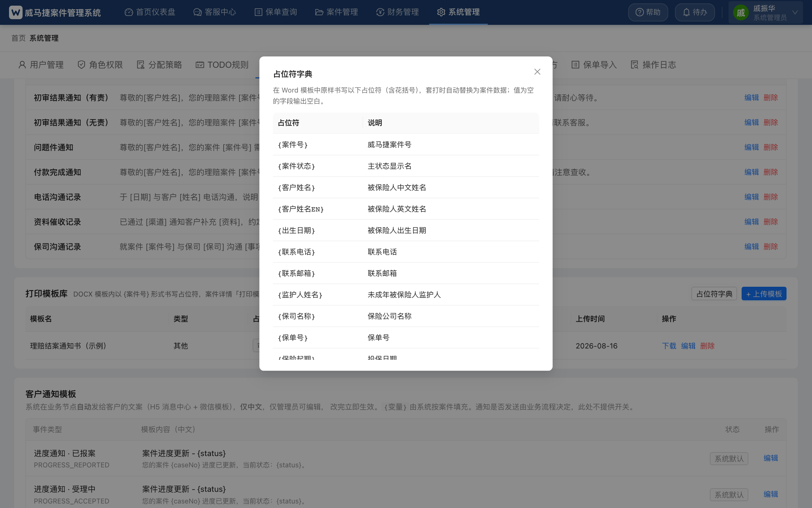
Task: Click the 系统管理 gear icon
Action: click(x=441, y=12)
